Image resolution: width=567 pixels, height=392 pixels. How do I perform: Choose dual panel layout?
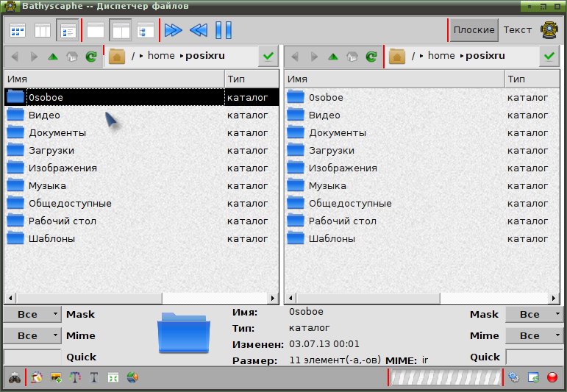point(121,30)
